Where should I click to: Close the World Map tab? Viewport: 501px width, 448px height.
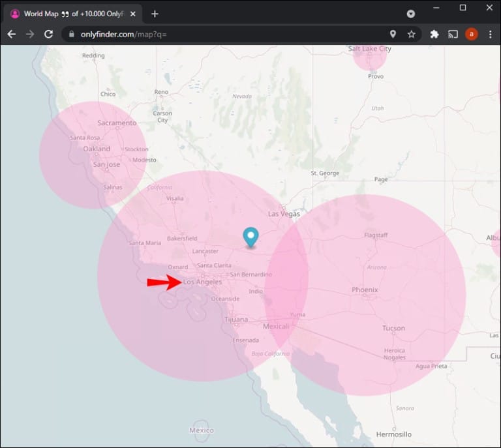pos(133,14)
